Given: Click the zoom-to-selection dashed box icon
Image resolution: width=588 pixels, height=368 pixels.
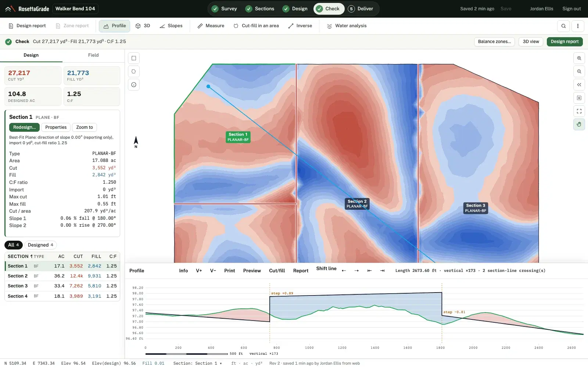Looking at the screenshot, I should (579, 98).
